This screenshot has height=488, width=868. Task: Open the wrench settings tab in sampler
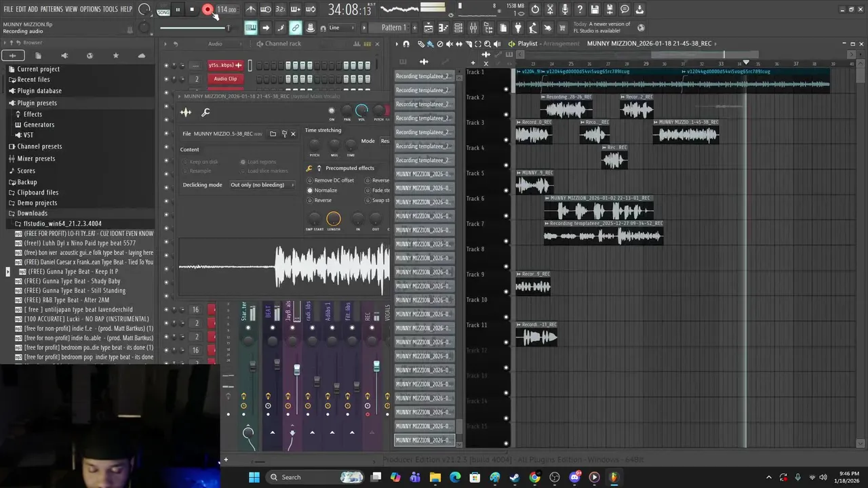point(205,113)
